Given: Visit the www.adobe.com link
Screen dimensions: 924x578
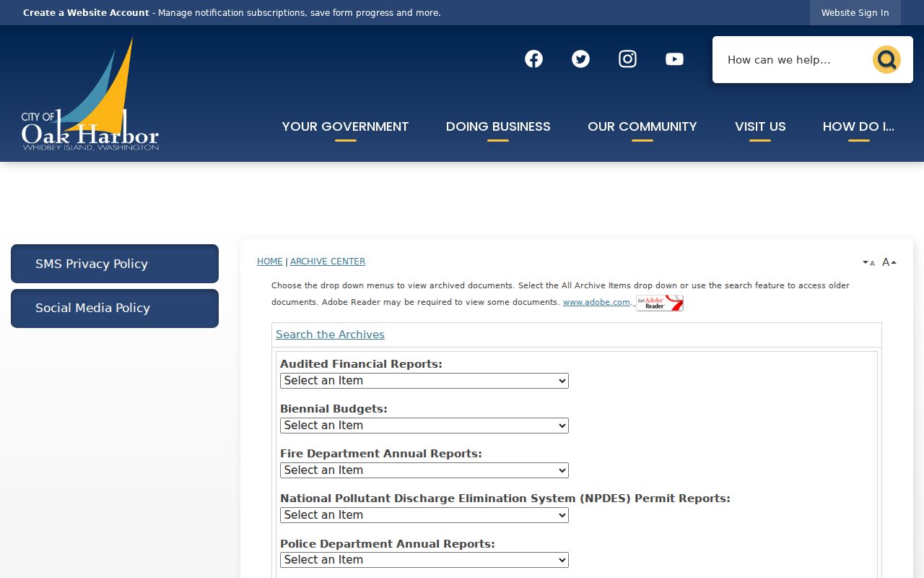Looking at the screenshot, I should coord(597,302).
